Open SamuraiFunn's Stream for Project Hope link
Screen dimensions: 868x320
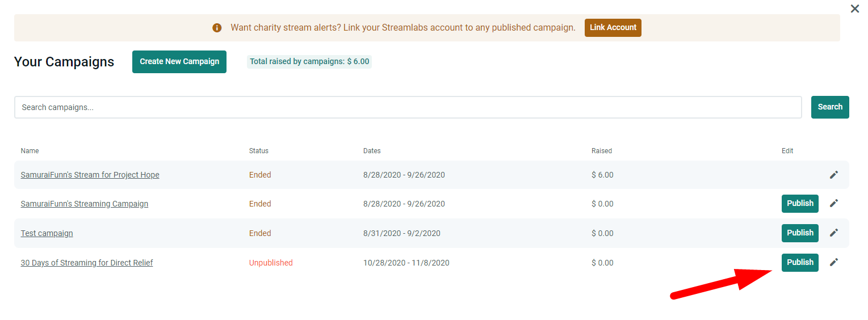pos(90,175)
